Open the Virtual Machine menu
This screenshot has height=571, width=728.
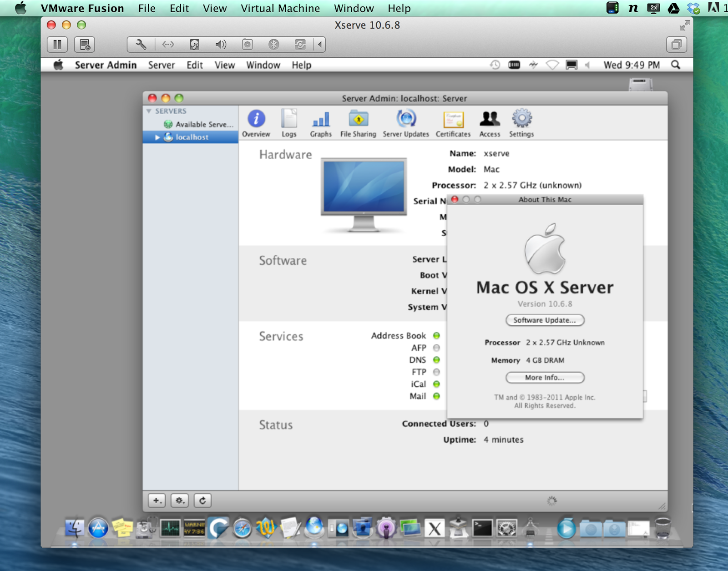pyautogui.click(x=280, y=8)
